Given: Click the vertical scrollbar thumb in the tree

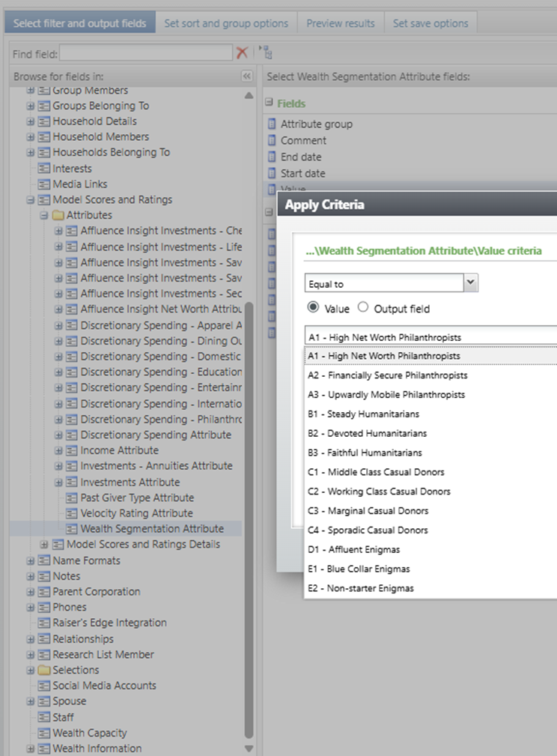Looking at the screenshot, I should (249, 521).
